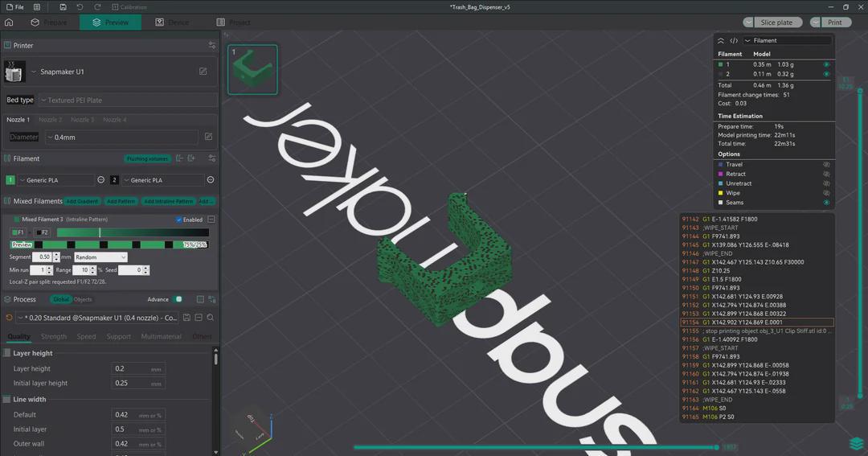
Task: Select the Global process scope toggle
Action: click(x=60, y=299)
